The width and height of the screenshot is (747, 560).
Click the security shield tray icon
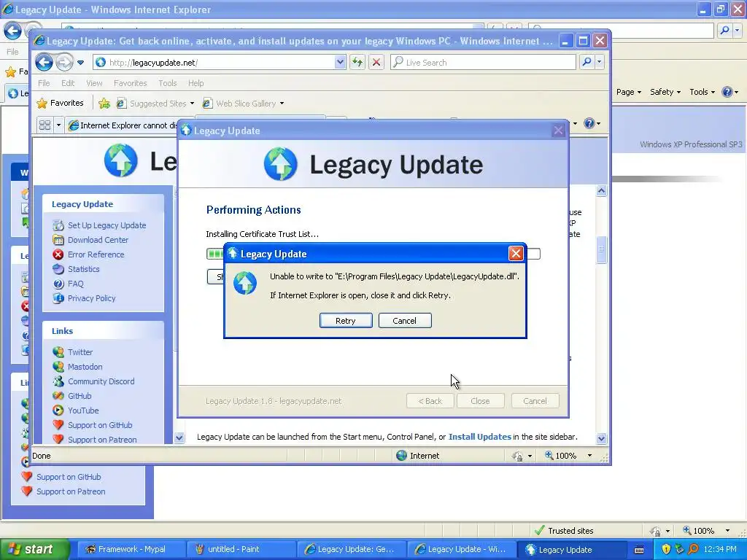[x=665, y=549]
